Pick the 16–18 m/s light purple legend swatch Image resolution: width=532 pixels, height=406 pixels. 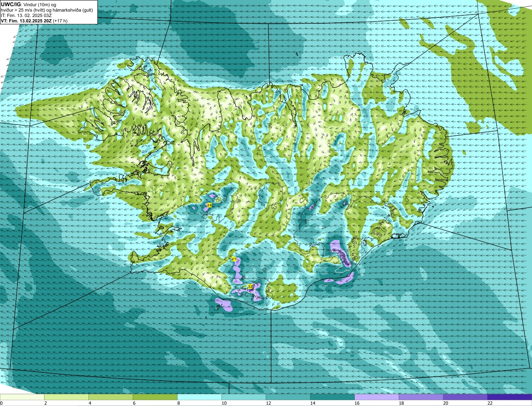pyautogui.click(x=377, y=397)
